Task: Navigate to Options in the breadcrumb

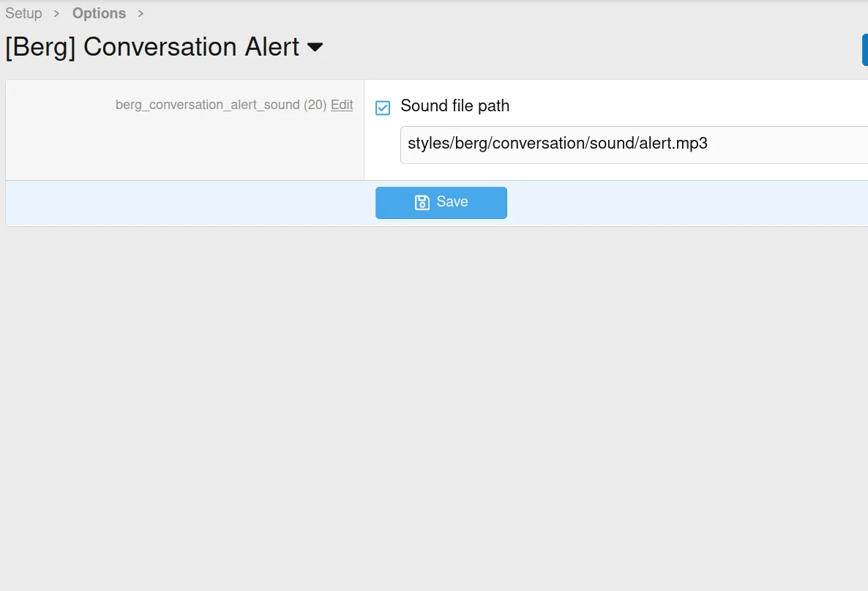Action: point(99,13)
